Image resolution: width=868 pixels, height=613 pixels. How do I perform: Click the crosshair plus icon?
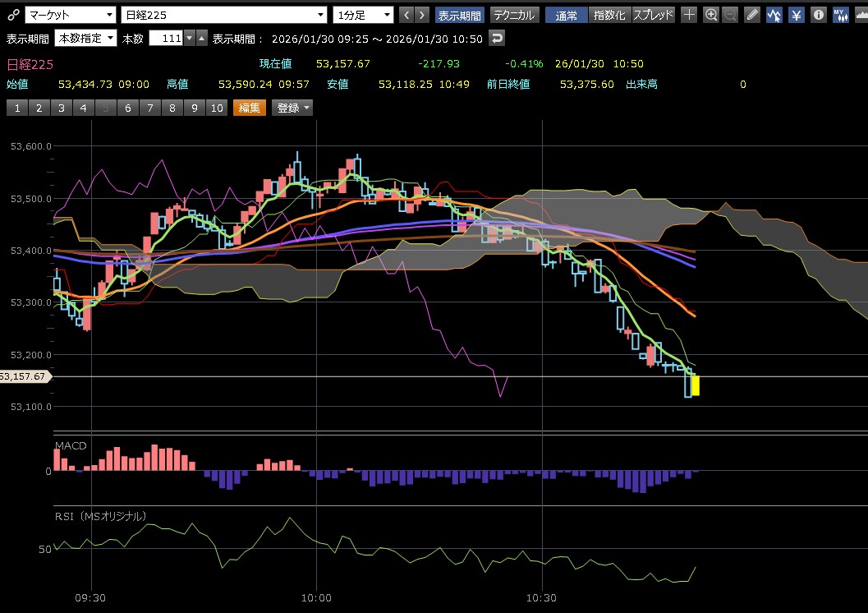[690, 15]
